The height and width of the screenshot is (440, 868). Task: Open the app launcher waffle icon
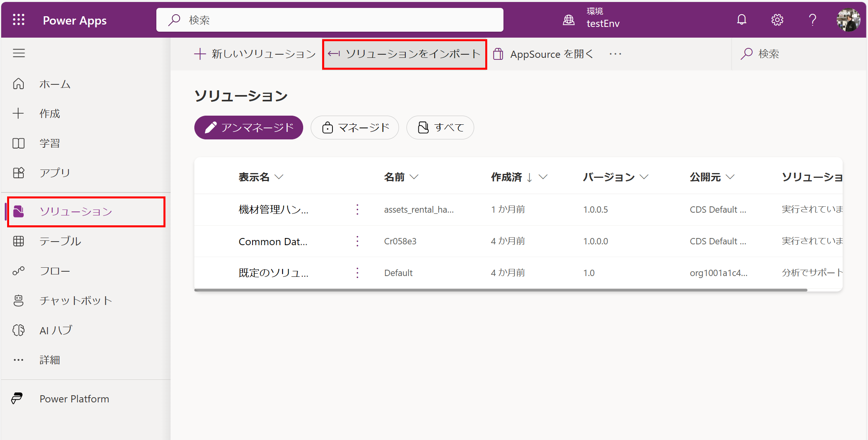19,20
